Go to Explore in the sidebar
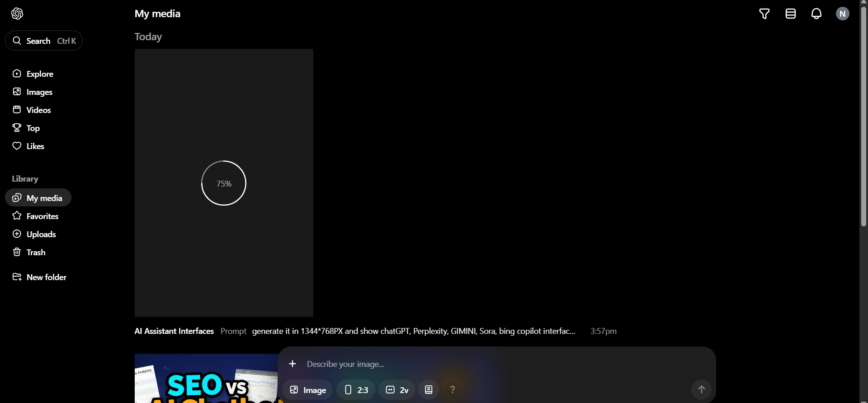Screen dimensions: 868x403 [x=39, y=74]
